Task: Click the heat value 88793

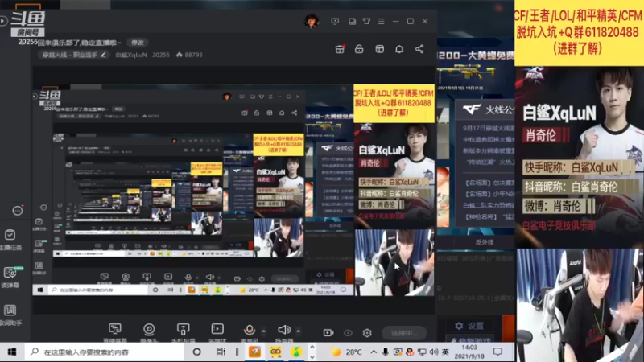Action: coord(189,55)
